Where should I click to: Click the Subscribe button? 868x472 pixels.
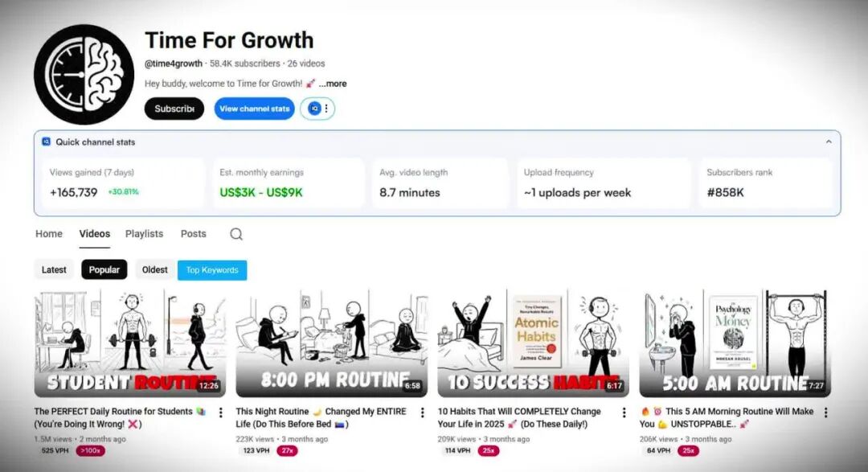(x=174, y=109)
